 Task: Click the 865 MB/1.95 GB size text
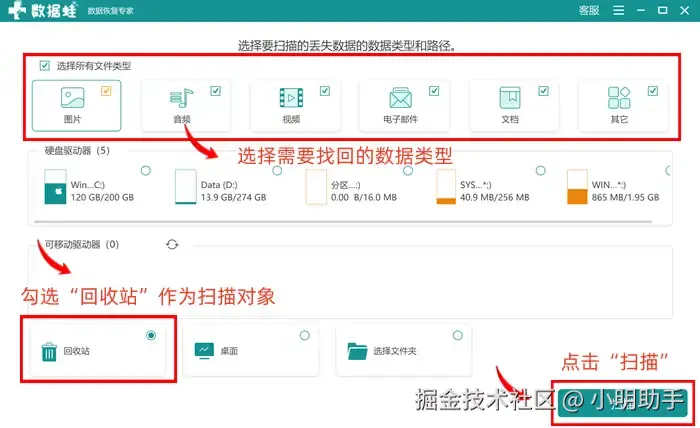coord(625,197)
